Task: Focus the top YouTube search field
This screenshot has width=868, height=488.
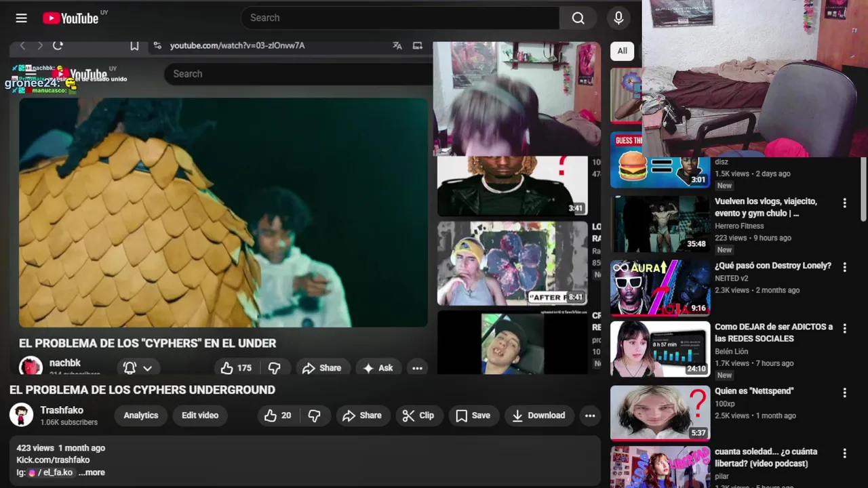Action: click(400, 18)
